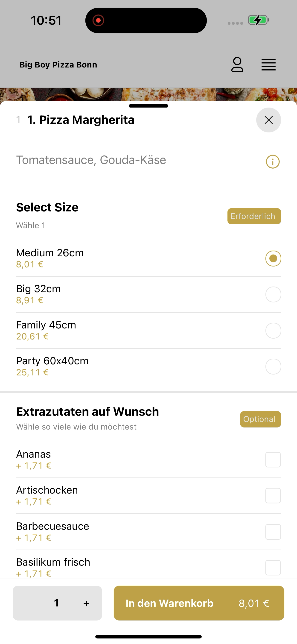297x644 pixels.
Task: Tap the Big Boy Pizza Bonn title
Action: 58,65
